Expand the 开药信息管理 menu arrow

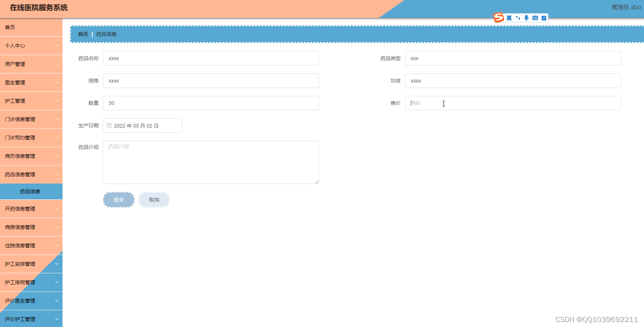pyautogui.click(x=57, y=209)
